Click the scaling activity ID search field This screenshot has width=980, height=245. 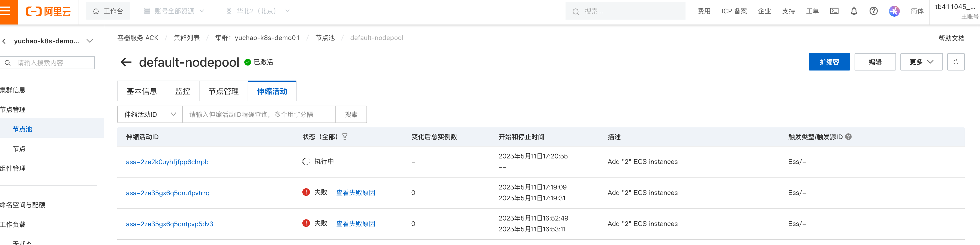(x=259, y=114)
